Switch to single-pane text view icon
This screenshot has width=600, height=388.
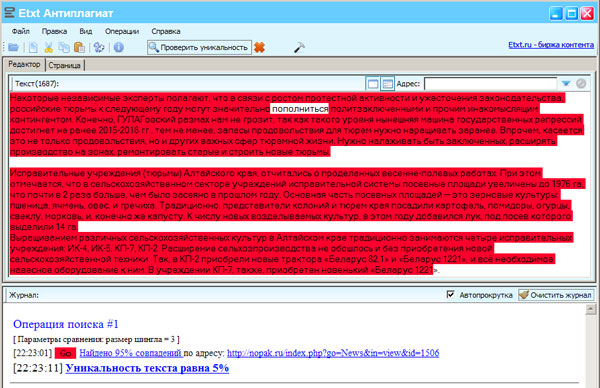point(373,83)
